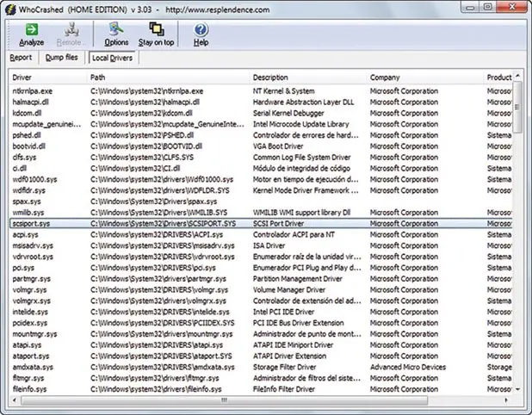Select the wdf01000.sys driver row
This screenshot has height=415, width=532.
click(x=261, y=179)
